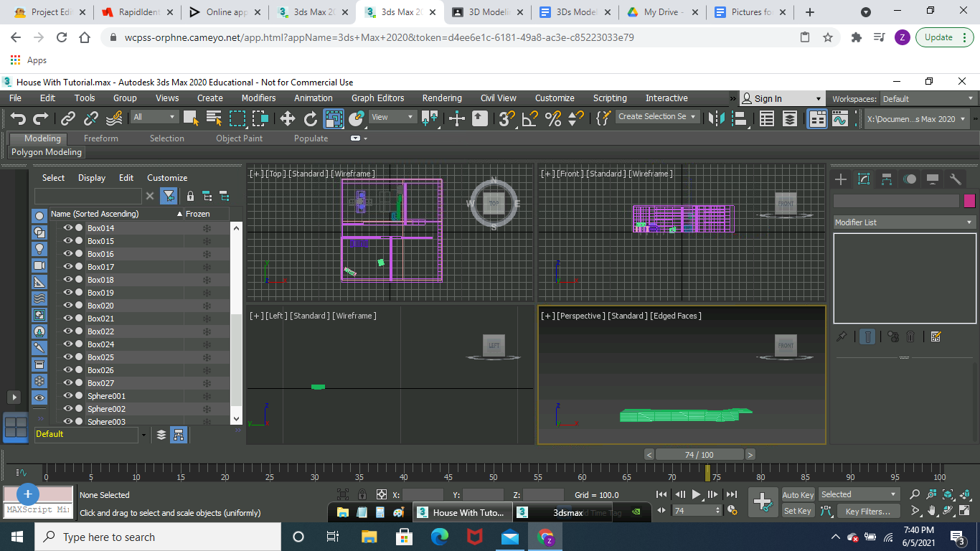Play the animation
The height and width of the screenshot is (551, 980).
coord(696,494)
